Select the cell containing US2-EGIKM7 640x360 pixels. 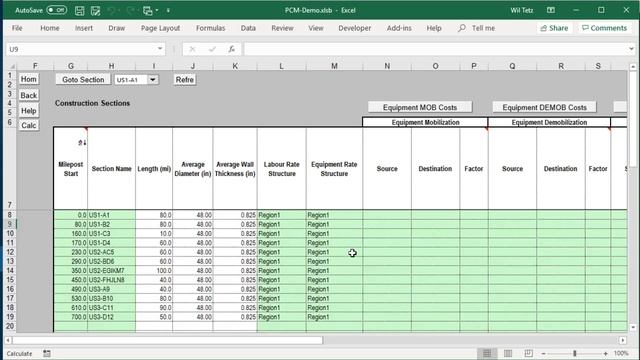[111, 271]
